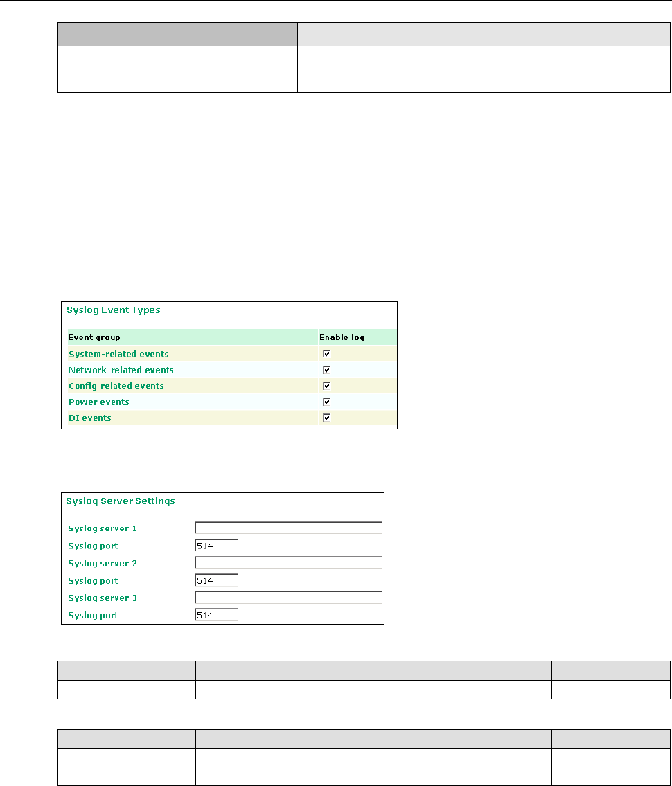This screenshot has height=786, width=672.
Task: Open Config-related events link
Action: [x=116, y=386]
